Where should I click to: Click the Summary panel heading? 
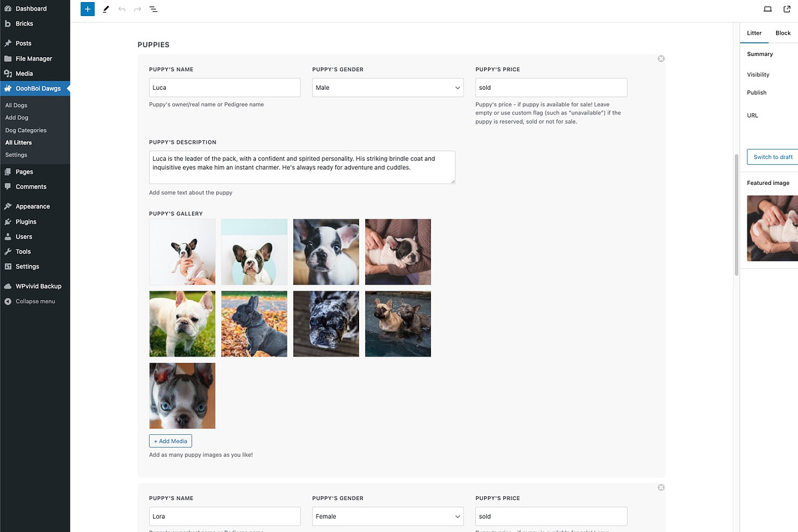[x=760, y=54]
